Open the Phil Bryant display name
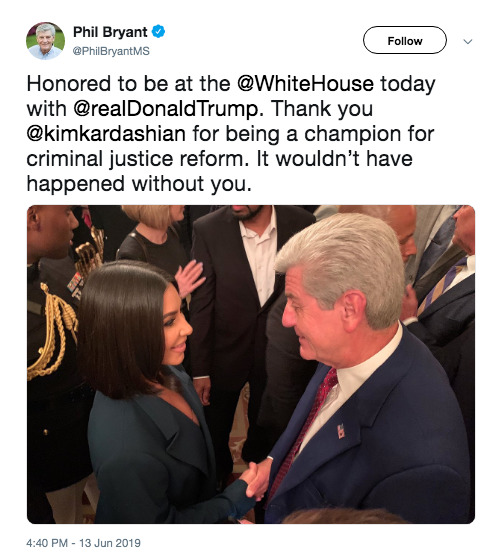 (x=110, y=32)
